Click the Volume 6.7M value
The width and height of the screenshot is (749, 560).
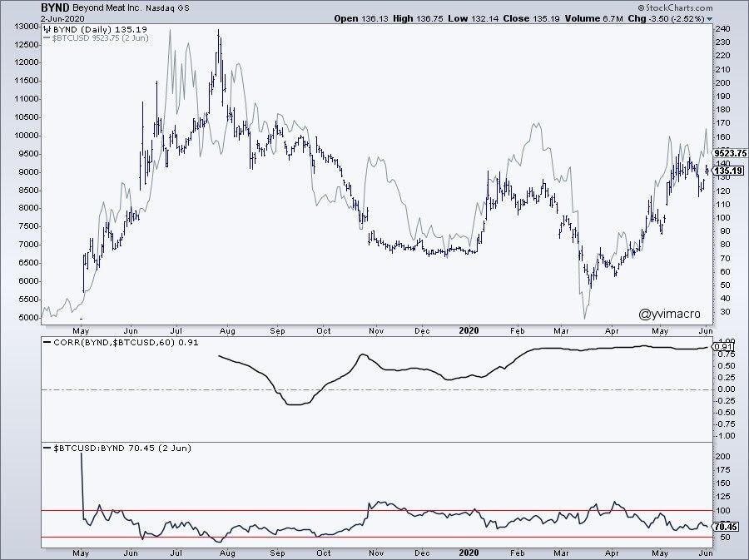593,18
